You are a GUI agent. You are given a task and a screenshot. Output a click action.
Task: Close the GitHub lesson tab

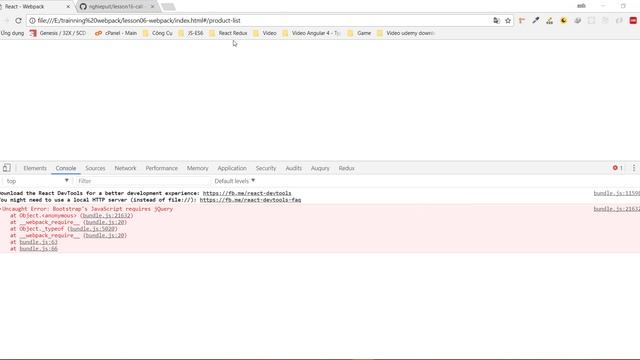pos(152,7)
